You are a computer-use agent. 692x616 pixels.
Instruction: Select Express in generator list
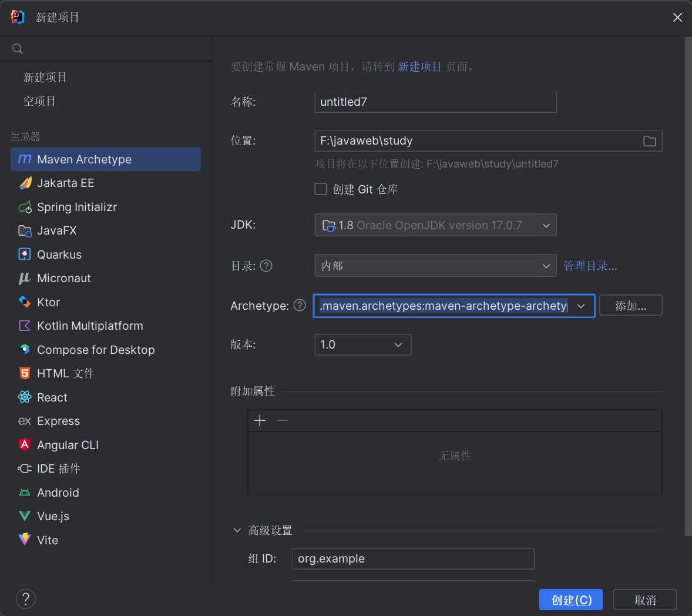[x=106, y=421]
